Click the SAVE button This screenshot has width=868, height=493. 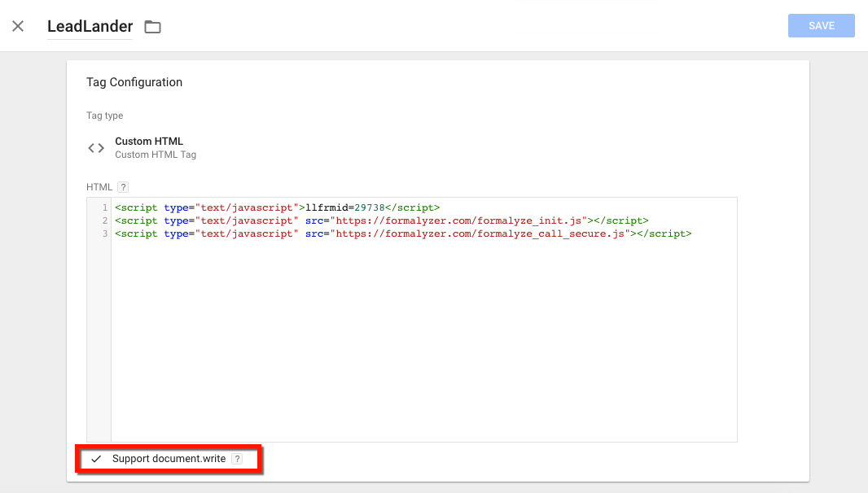click(x=821, y=25)
